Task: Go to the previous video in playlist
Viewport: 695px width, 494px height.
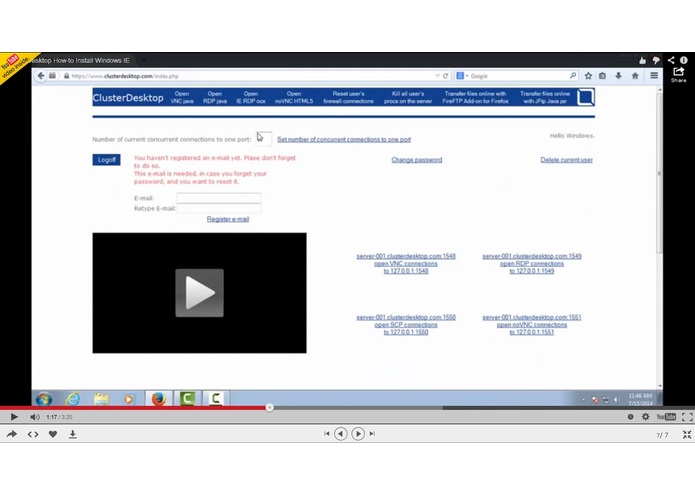Action: click(340, 434)
